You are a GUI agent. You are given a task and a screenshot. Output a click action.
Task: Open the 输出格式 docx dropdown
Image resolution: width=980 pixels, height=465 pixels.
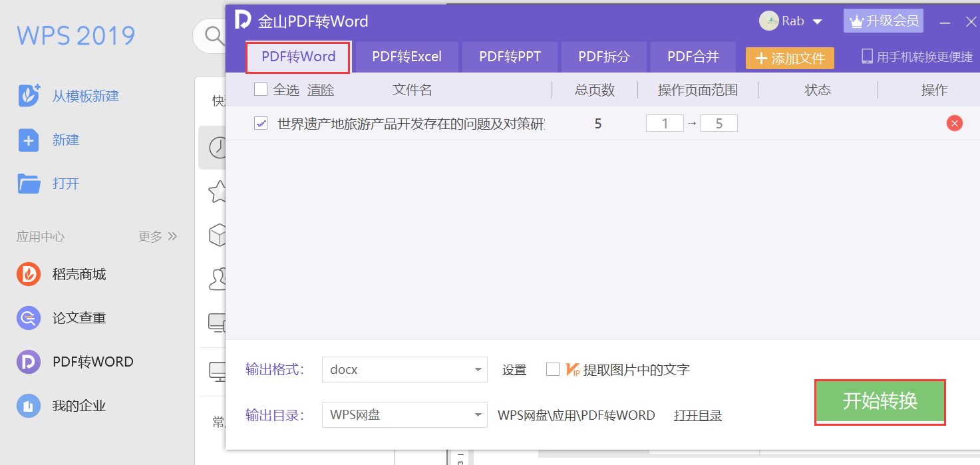(405, 370)
